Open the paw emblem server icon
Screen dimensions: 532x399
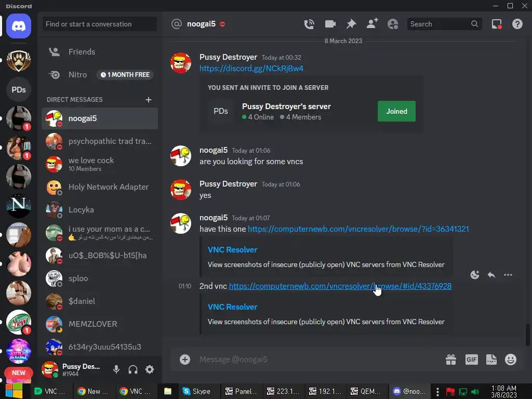[19, 61]
